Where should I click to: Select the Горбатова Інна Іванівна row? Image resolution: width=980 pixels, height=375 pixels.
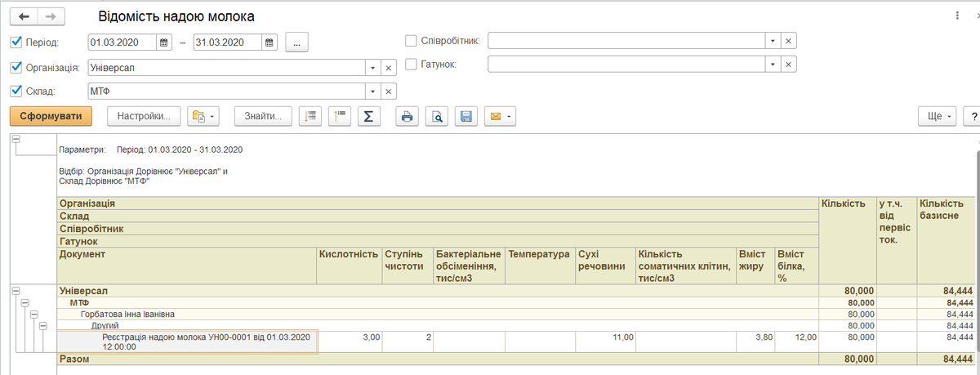(x=438, y=314)
